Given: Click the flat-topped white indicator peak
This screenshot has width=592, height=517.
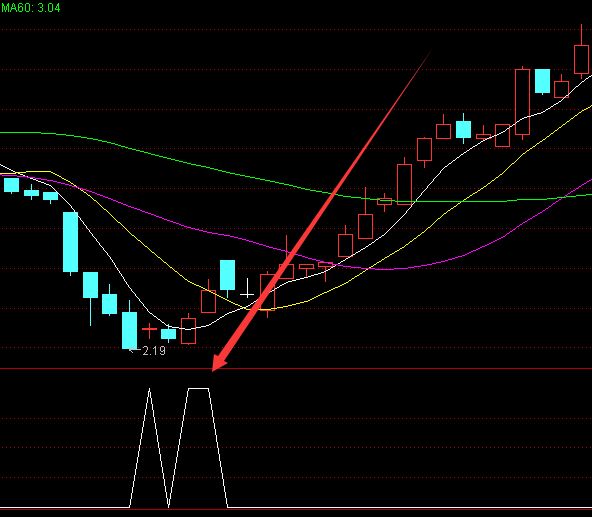Looking at the screenshot, I should pyautogui.click(x=199, y=388).
